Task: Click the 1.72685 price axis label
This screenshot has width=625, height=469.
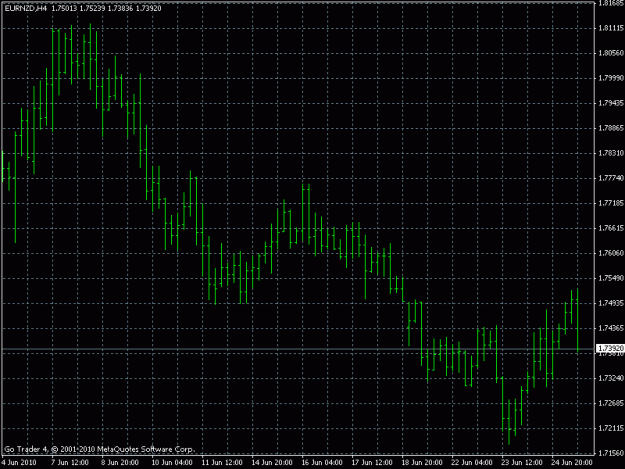Action: [611, 403]
